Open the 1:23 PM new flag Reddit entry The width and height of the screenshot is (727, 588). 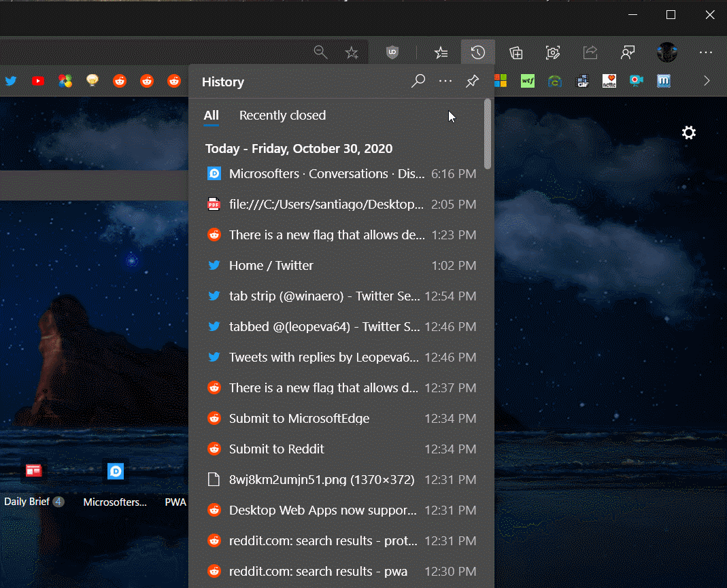tap(341, 235)
